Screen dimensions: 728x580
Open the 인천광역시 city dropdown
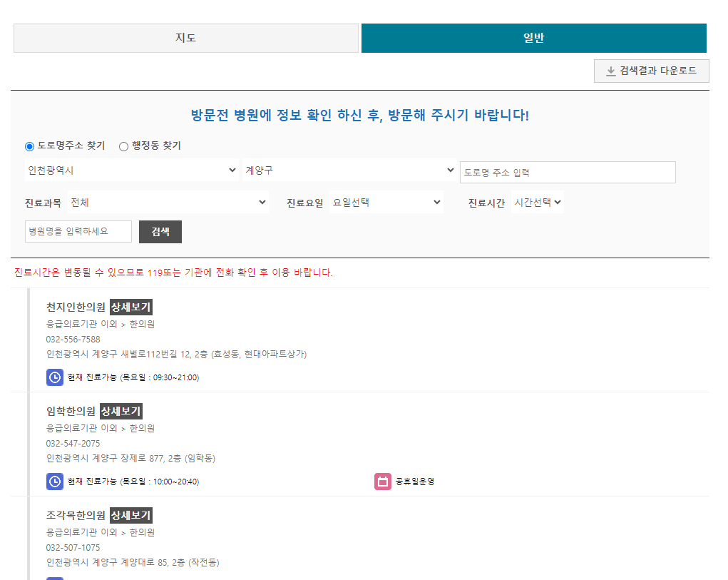tap(132, 171)
